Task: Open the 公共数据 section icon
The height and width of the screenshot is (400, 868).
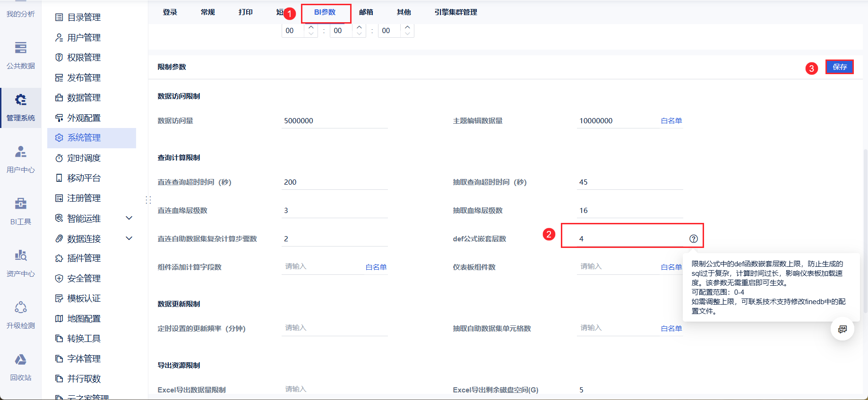Action: 21,48
